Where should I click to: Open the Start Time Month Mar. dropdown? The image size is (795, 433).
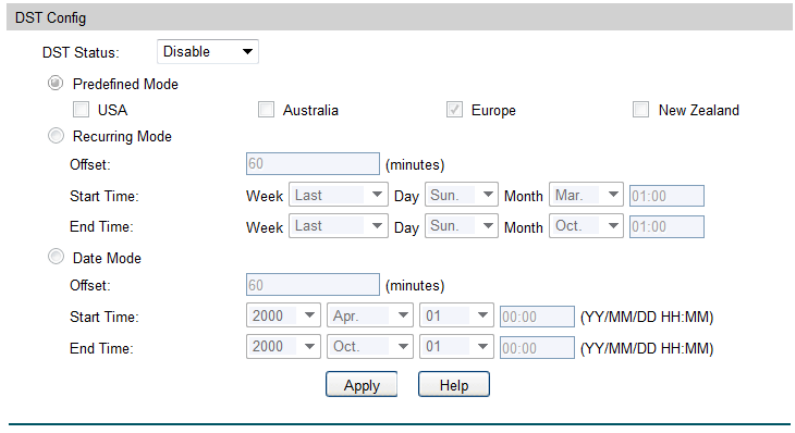(587, 196)
